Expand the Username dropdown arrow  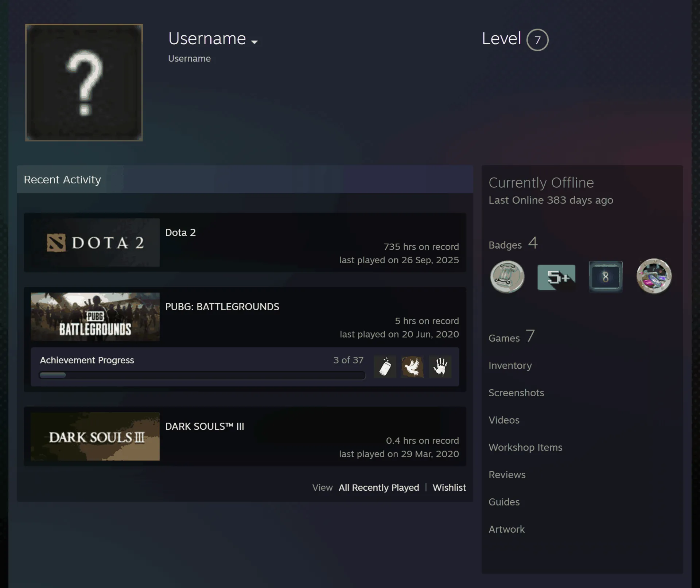tap(254, 42)
